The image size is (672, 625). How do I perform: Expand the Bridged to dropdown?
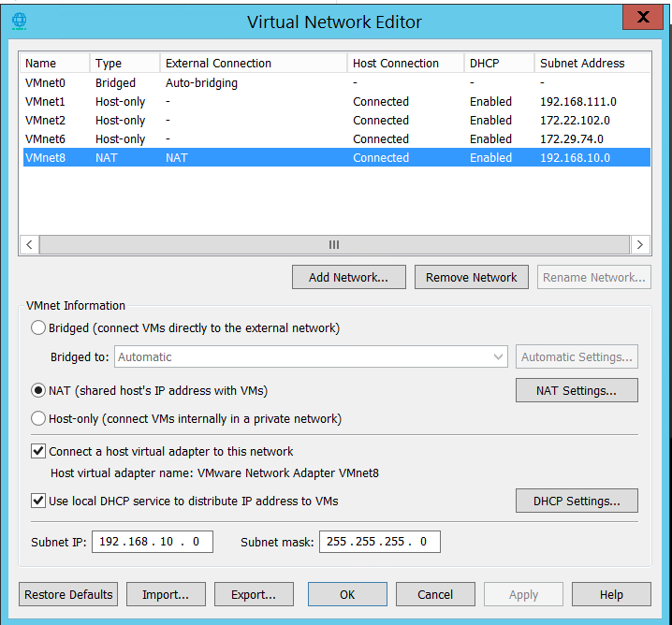tap(498, 356)
